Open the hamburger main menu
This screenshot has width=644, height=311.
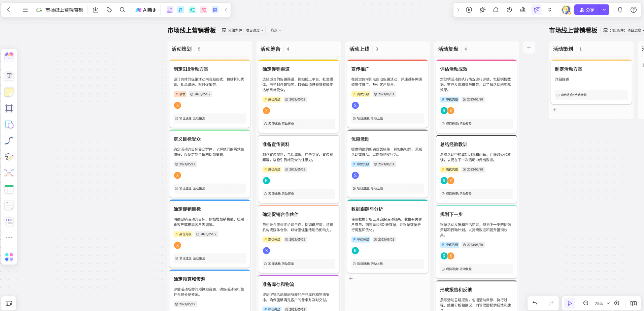pyautogui.click(x=25, y=10)
